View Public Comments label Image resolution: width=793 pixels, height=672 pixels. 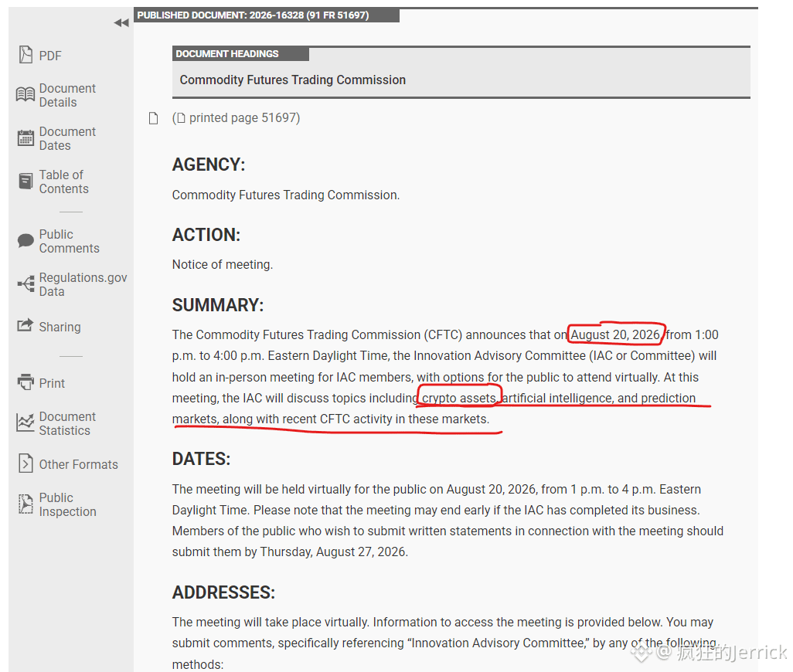tap(70, 241)
